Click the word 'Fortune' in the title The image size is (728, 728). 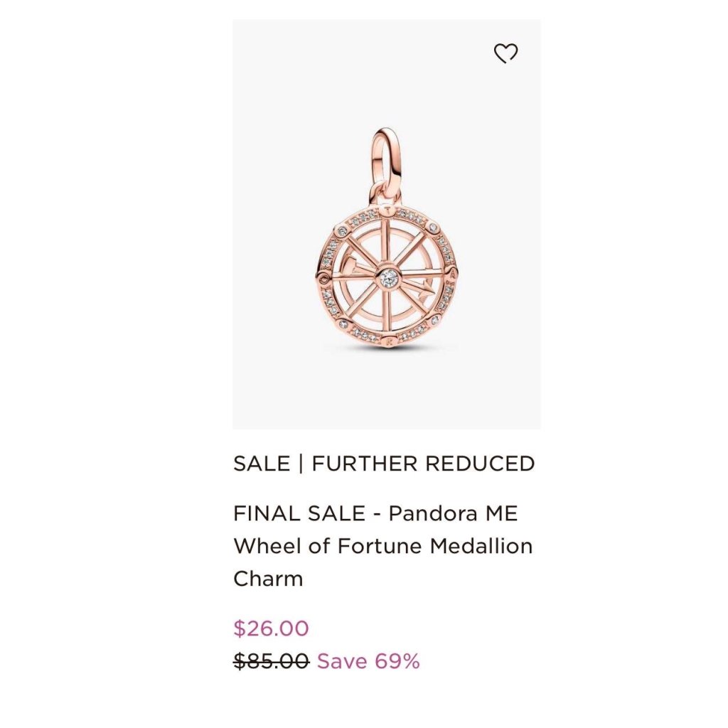point(379,545)
